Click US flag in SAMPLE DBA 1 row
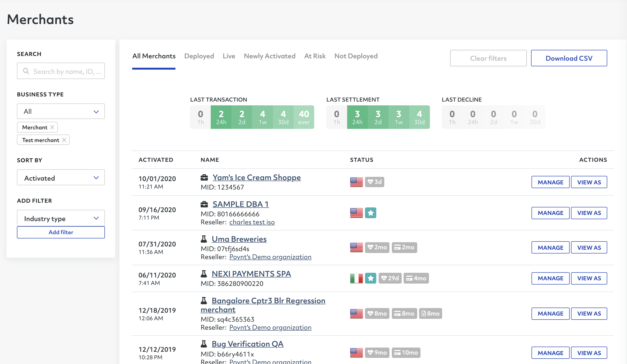 [356, 213]
